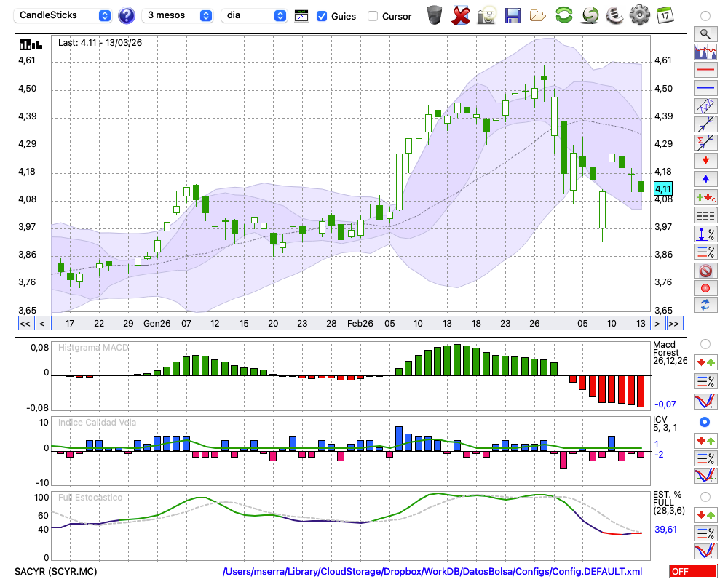Image resolution: width=728 pixels, height=582 pixels.
Task: Click the trash can icon in toolbar
Action: click(435, 15)
